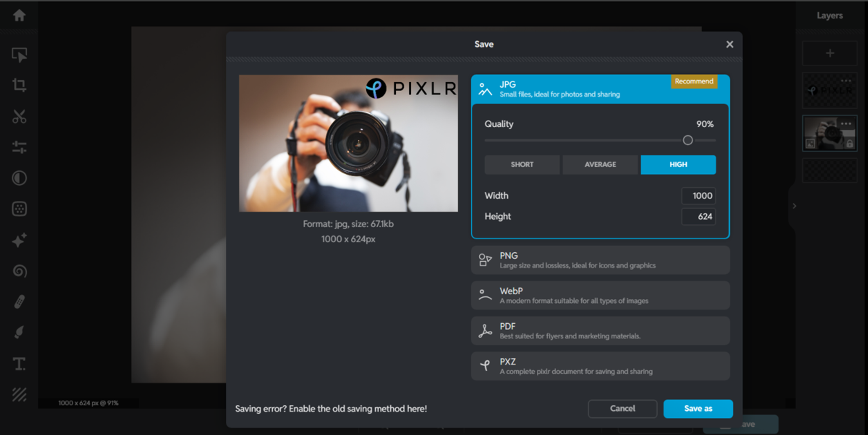Viewport: 868px width, 435px height.
Task: Choose the PXZ document format
Action: tap(600, 366)
